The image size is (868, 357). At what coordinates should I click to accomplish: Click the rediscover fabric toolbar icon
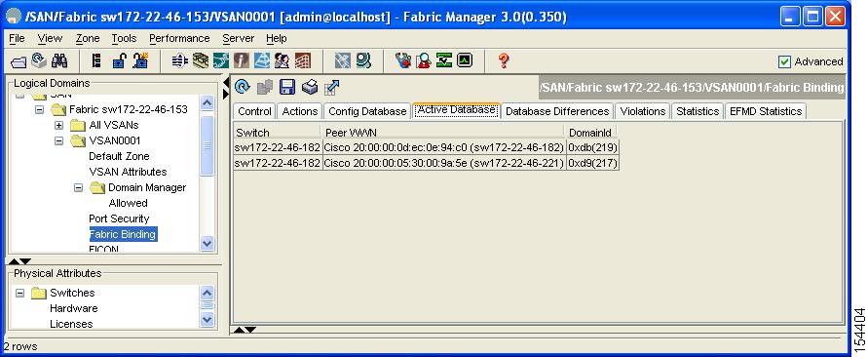(x=39, y=60)
